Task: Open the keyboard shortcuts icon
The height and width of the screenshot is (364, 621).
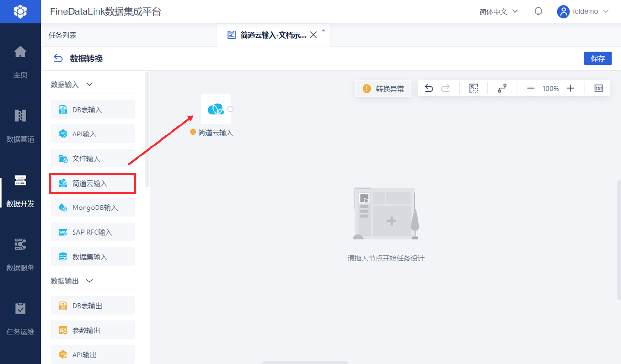Action: pos(599,88)
